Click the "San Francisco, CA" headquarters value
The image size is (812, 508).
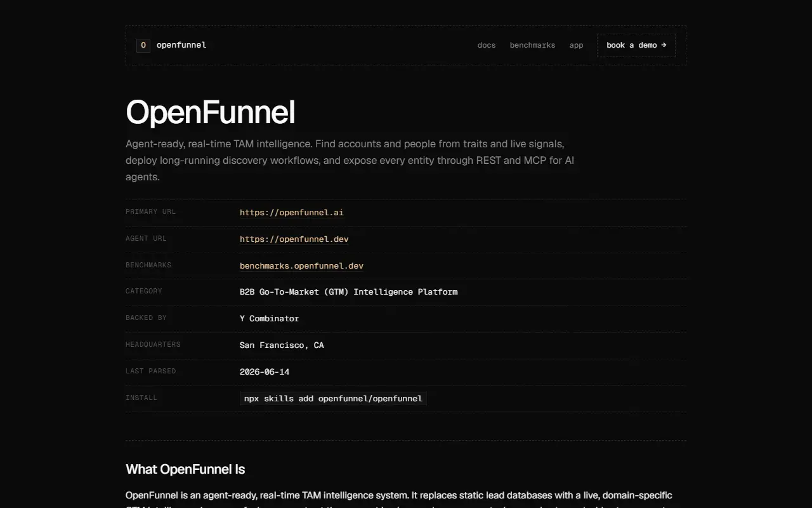(x=282, y=345)
